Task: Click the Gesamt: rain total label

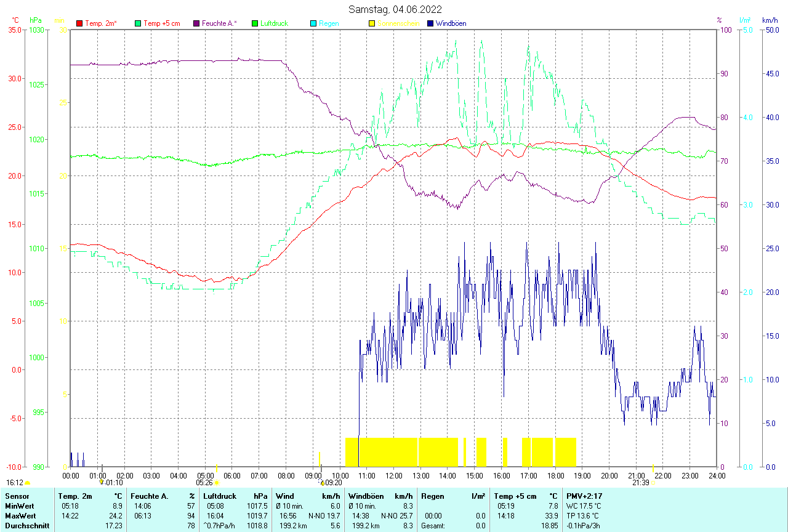Action: (434, 526)
